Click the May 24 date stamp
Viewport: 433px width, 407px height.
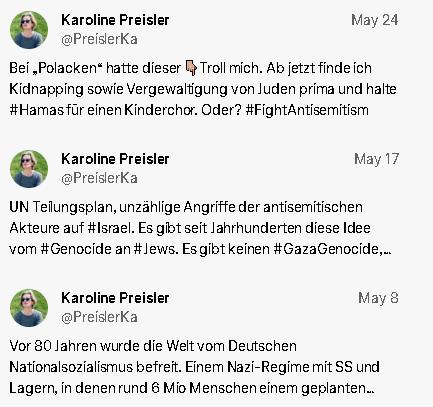375,20
